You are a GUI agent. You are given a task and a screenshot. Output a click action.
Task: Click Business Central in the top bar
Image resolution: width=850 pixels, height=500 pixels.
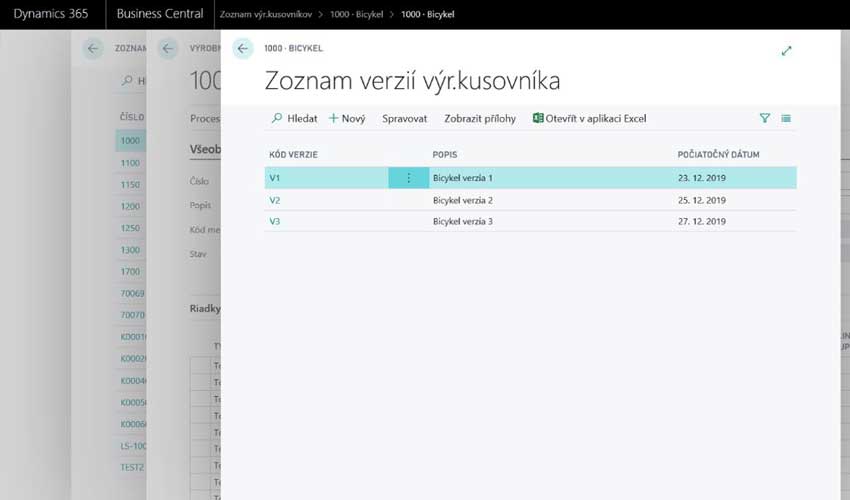160,14
